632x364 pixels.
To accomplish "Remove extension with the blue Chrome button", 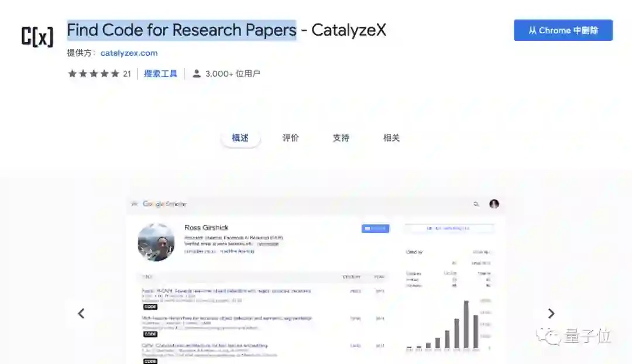I will click(x=563, y=30).
